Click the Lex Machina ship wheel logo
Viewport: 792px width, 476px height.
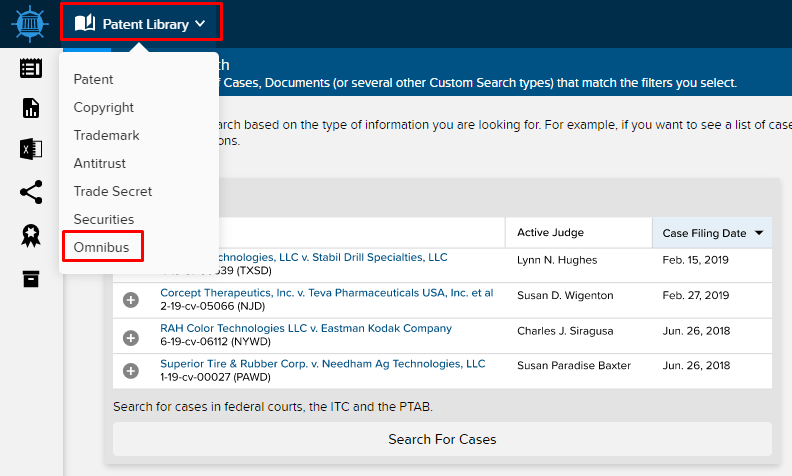pyautogui.click(x=30, y=24)
